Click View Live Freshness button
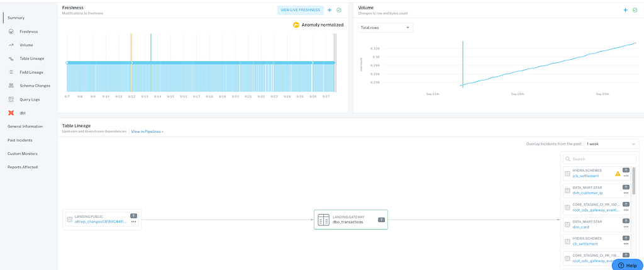Image resolution: width=644 pixels, height=270 pixels. click(300, 10)
